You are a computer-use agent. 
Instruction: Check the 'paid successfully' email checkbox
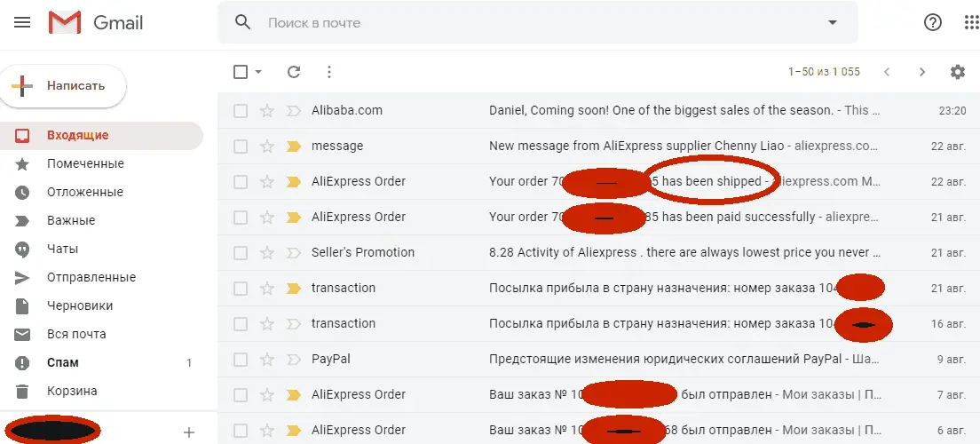pos(241,218)
